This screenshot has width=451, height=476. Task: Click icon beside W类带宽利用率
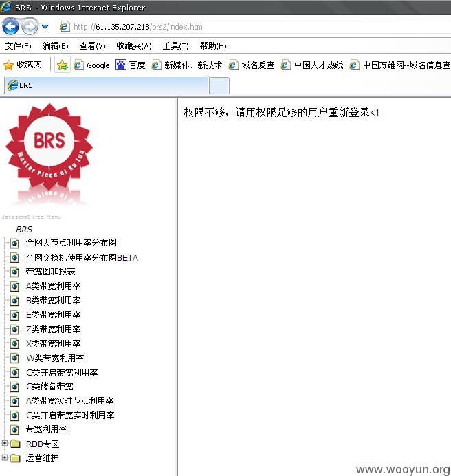[x=14, y=358]
